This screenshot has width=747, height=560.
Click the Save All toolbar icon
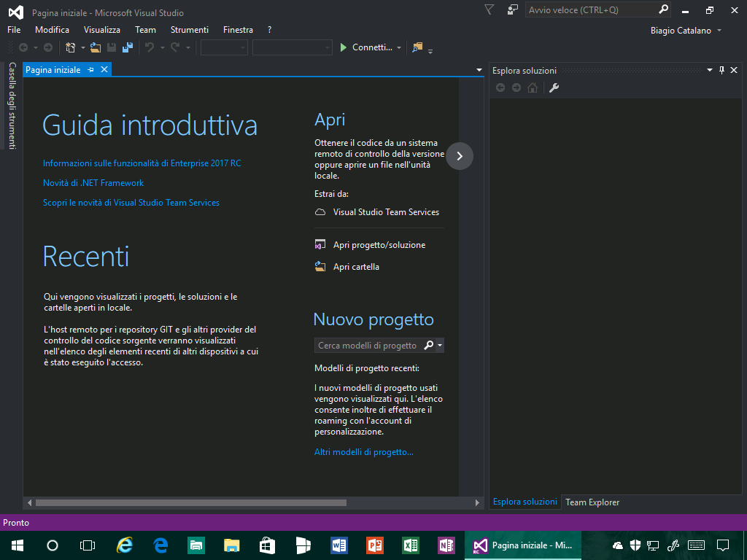[x=128, y=47]
